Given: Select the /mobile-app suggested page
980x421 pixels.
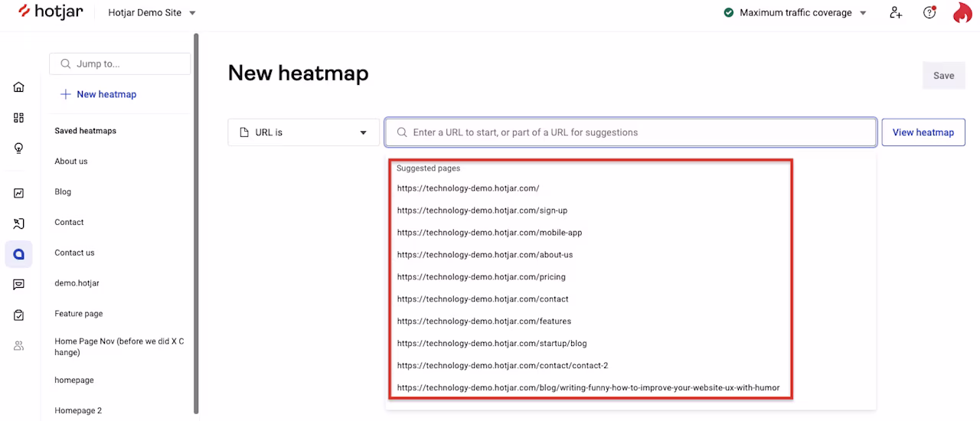Looking at the screenshot, I should [x=489, y=233].
